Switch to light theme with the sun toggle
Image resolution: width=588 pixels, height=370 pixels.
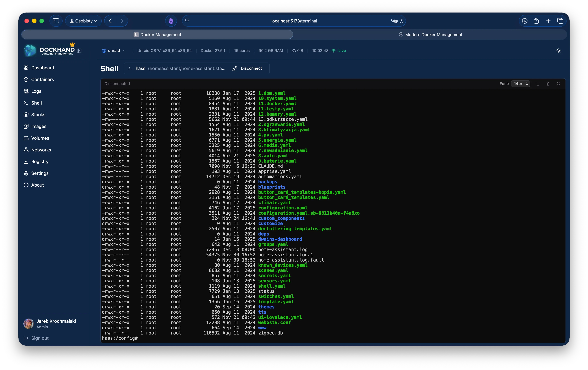[559, 51]
